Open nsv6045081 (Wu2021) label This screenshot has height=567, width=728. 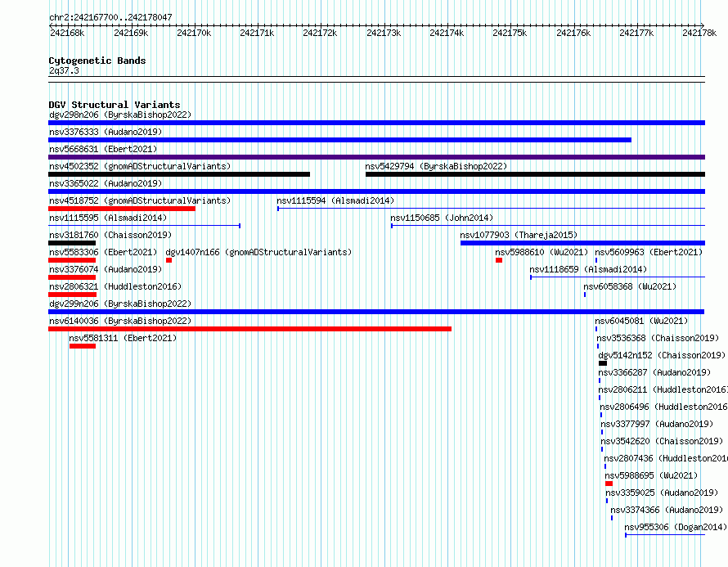[641, 321]
